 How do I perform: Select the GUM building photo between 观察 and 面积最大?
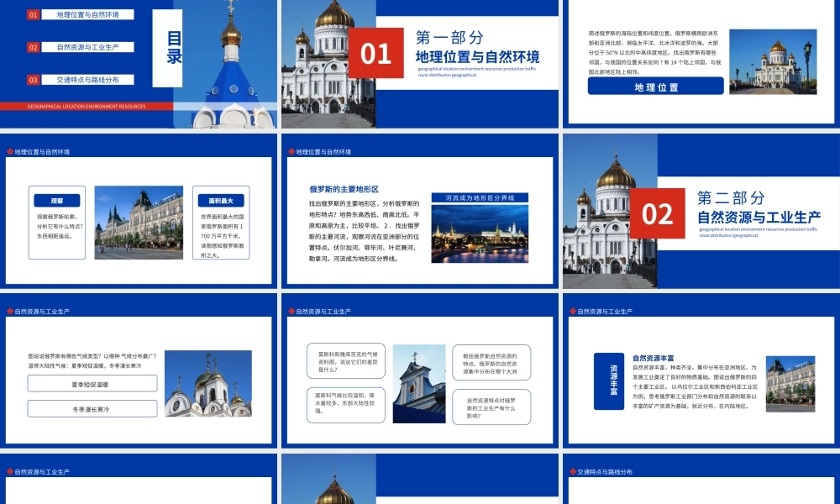point(139,223)
